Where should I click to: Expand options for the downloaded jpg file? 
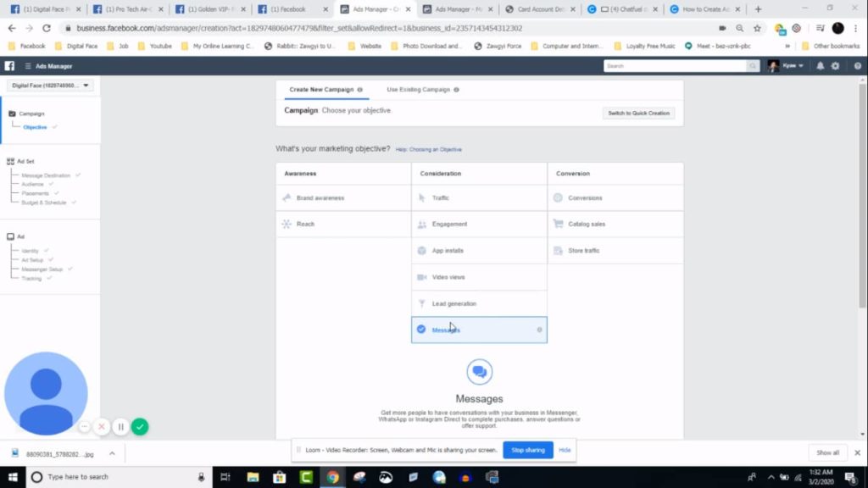[112, 454]
